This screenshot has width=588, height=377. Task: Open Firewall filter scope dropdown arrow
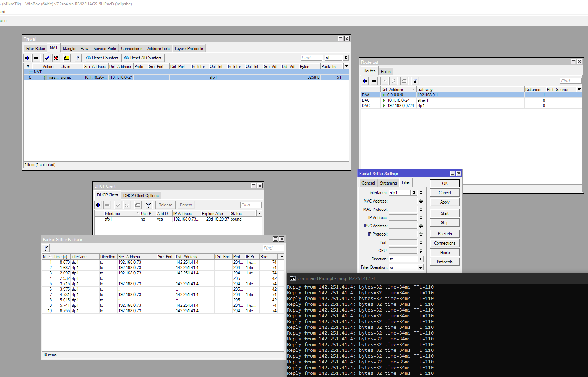(346, 58)
